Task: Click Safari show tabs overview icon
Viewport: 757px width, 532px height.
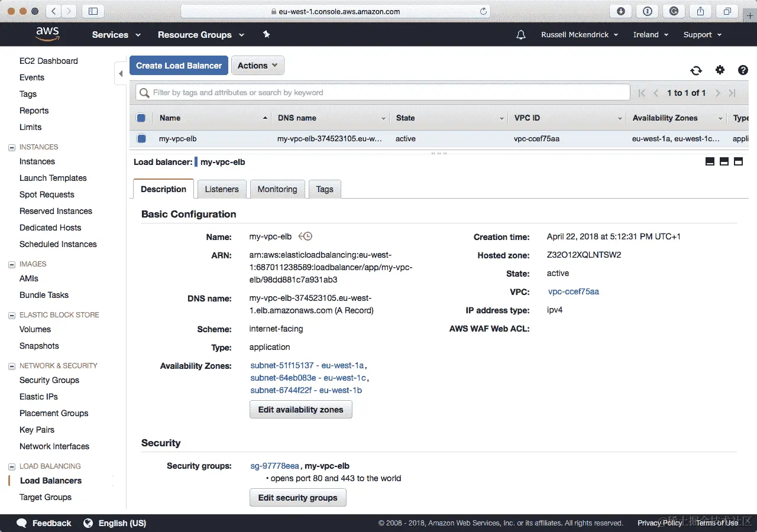Action: pos(727,11)
